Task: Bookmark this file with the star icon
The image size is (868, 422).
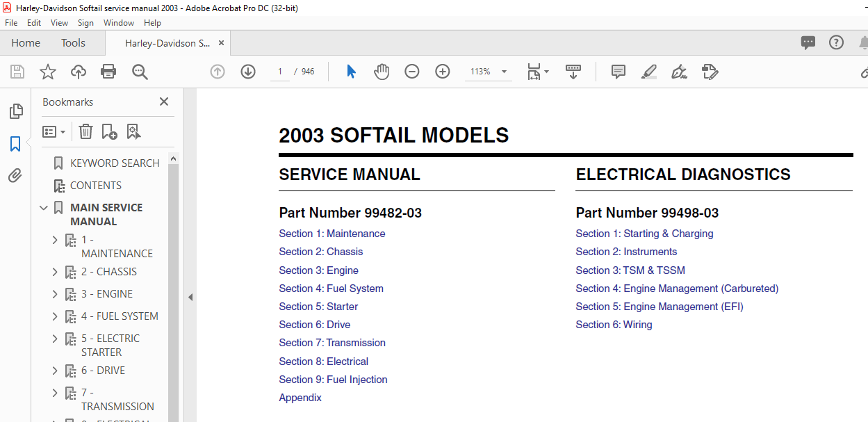Action: (47, 72)
